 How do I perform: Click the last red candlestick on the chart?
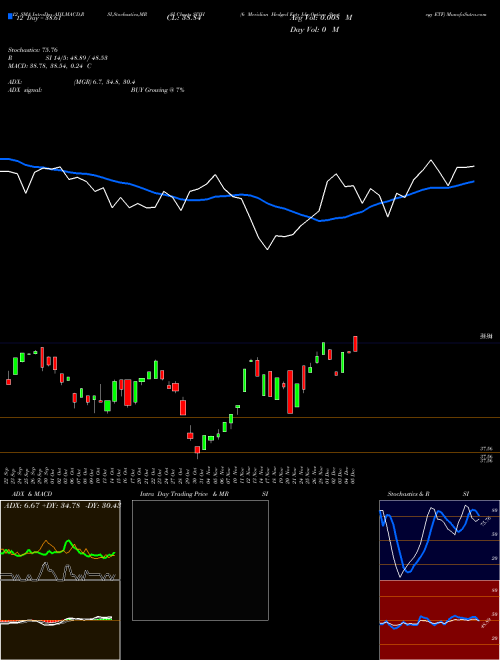[355, 344]
